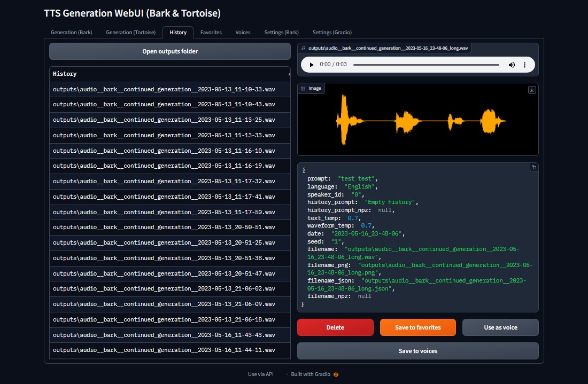Click Save to favorites button

(418, 327)
